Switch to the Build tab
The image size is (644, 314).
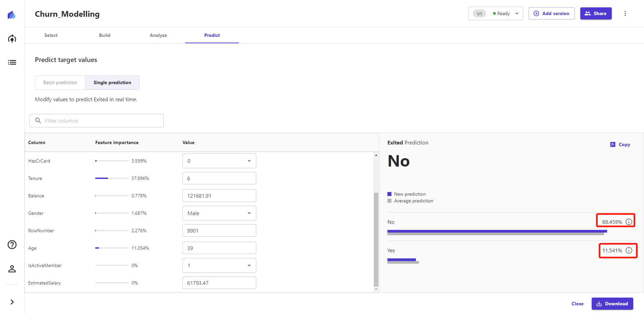tap(104, 35)
